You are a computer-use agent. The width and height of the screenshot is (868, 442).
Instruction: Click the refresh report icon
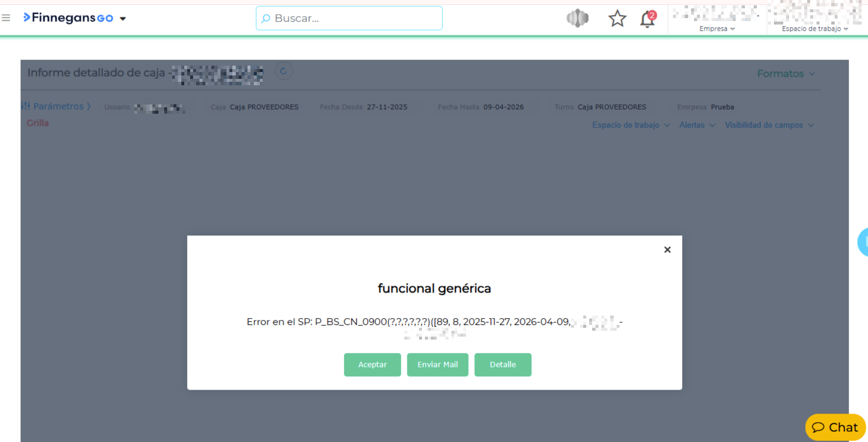coord(283,72)
